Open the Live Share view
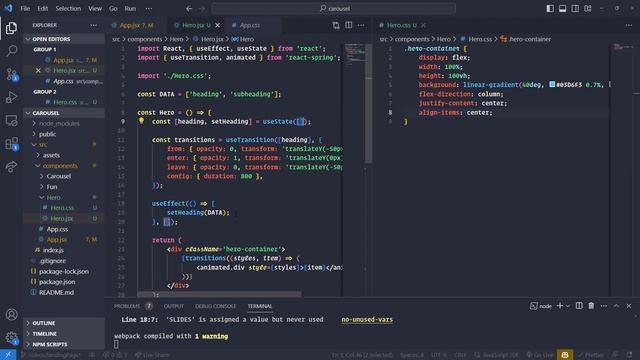The width and height of the screenshot is (640, 360). [x=11, y=167]
